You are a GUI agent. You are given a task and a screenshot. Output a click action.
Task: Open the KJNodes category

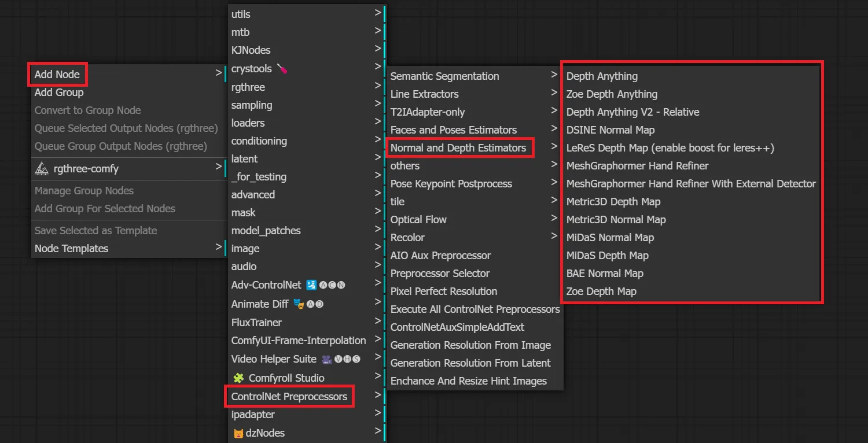pyautogui.click(x=307, y=50)
